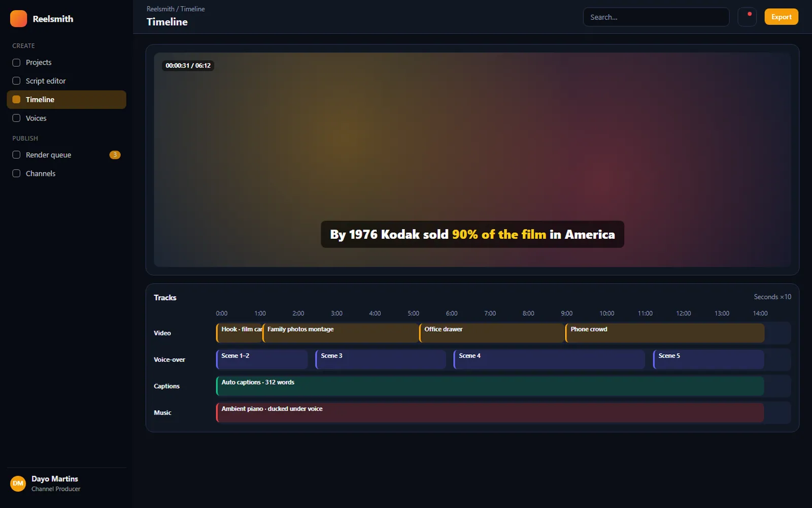Open the Render queue page

[66, 155]
